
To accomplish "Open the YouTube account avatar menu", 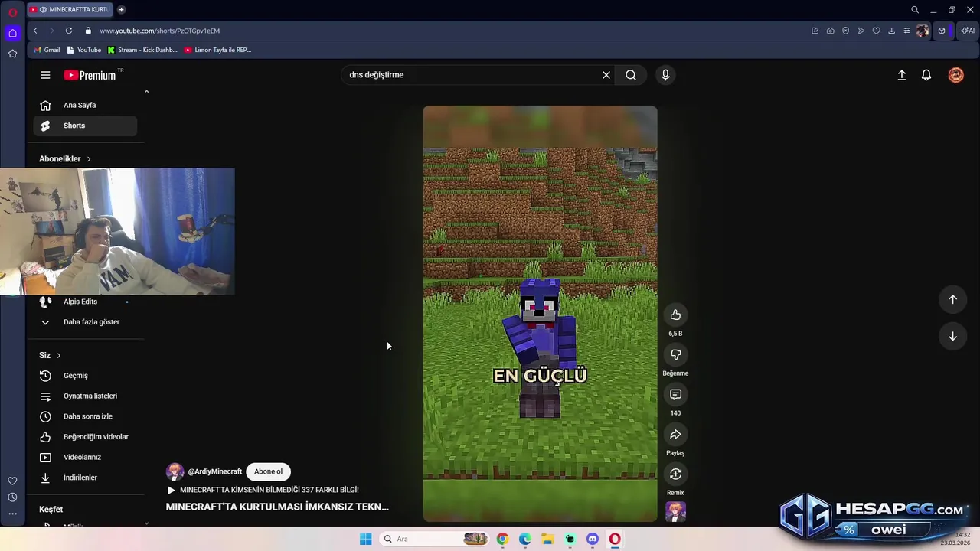I will pos(955,75).
